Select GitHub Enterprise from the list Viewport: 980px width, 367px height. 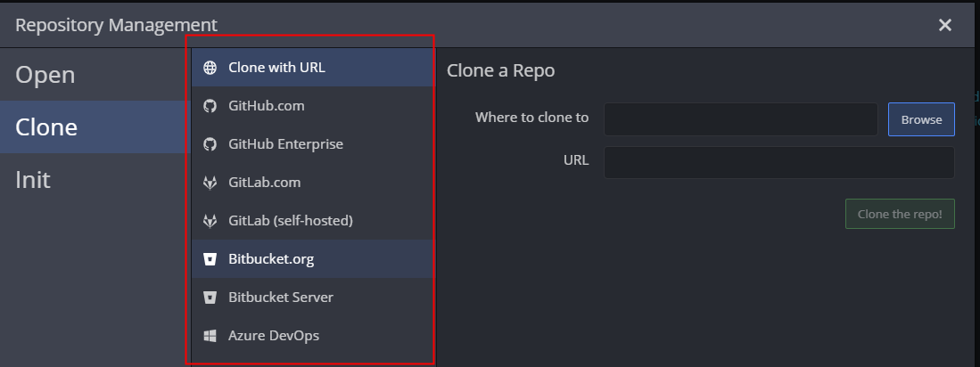(x=285, y=144)
